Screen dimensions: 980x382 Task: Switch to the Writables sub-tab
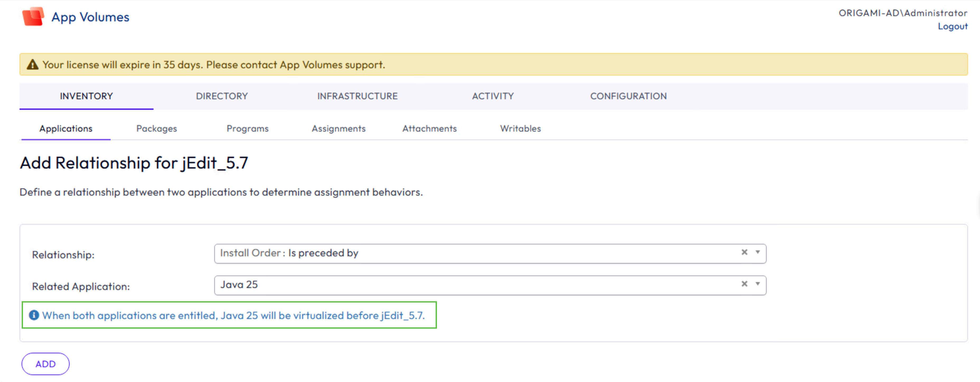pyautogui.click(x=520, y=129)
